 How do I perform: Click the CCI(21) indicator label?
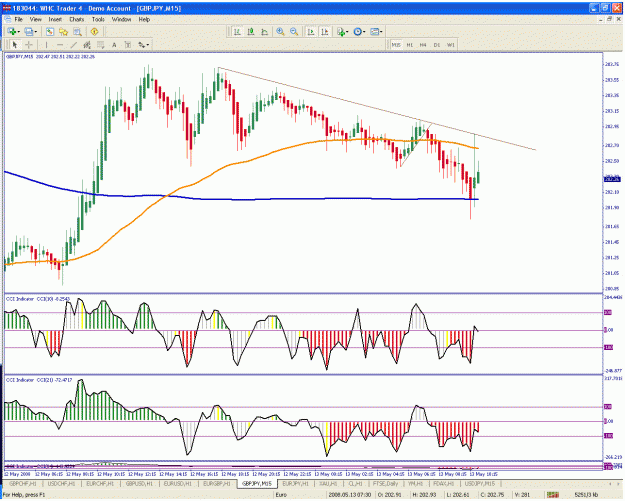coord(39,380)
